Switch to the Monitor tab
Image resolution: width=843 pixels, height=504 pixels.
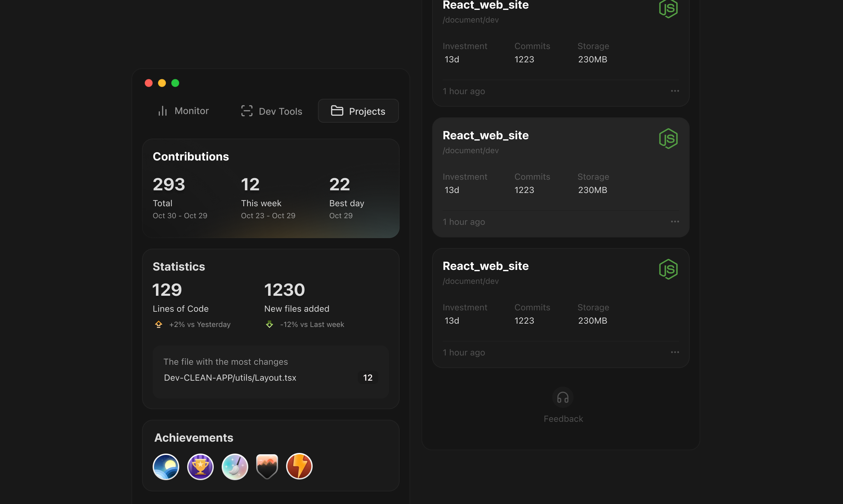(183, 111)
